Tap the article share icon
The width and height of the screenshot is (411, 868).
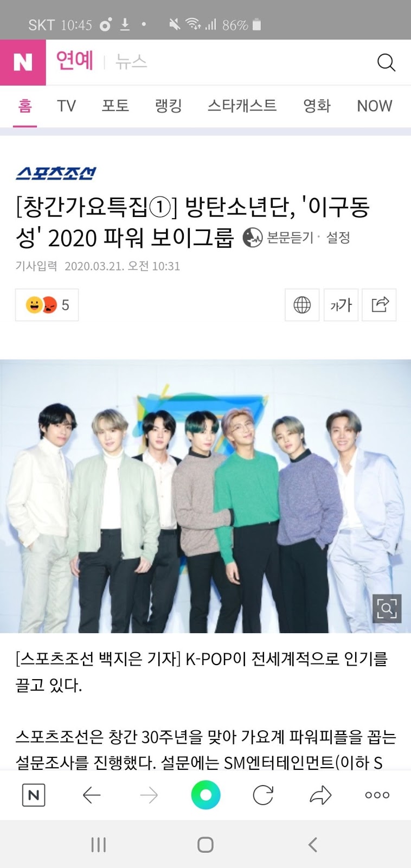pyautogui.click(x=380, y=305)
